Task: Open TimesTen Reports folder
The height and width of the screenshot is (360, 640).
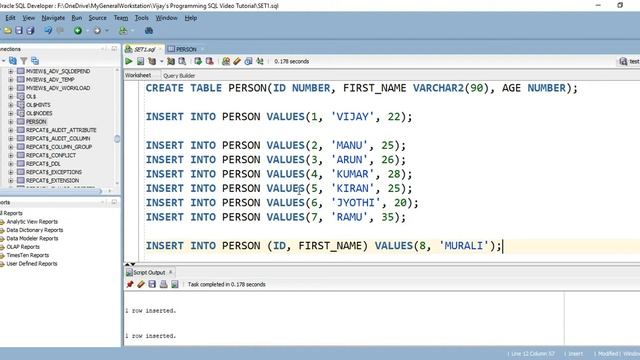Action: tap(27, 255)
